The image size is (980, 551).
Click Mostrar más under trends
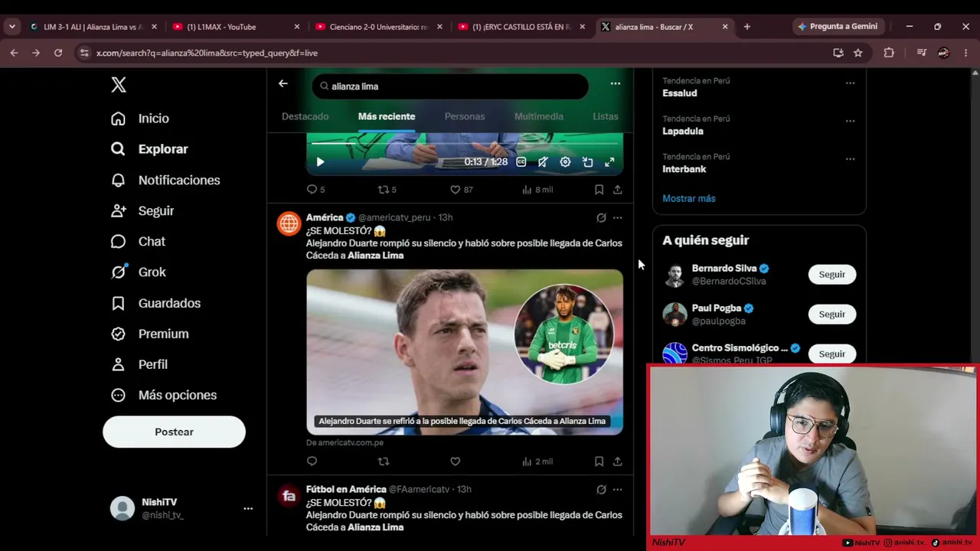coord(689,198)
